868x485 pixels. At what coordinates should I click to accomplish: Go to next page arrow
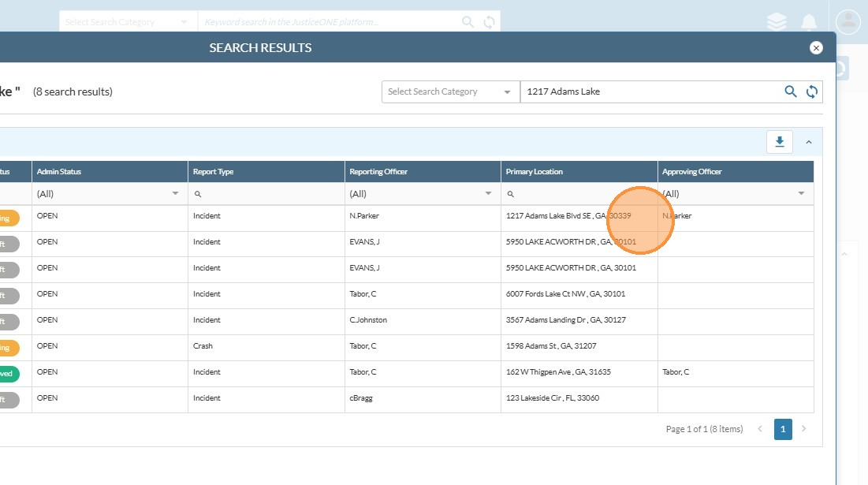pos(804,428)
